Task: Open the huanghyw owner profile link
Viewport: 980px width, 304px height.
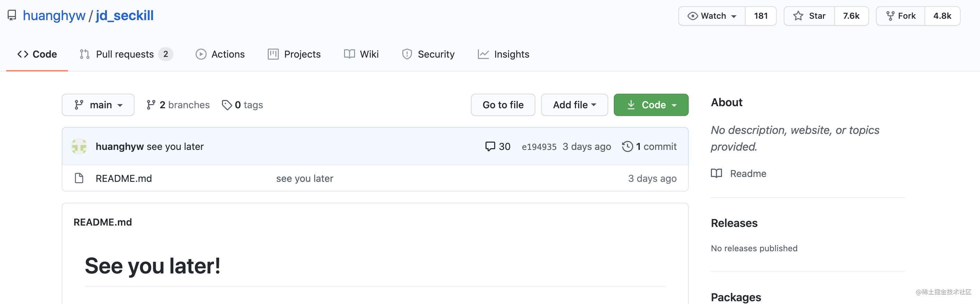Action: coord(54,16)
